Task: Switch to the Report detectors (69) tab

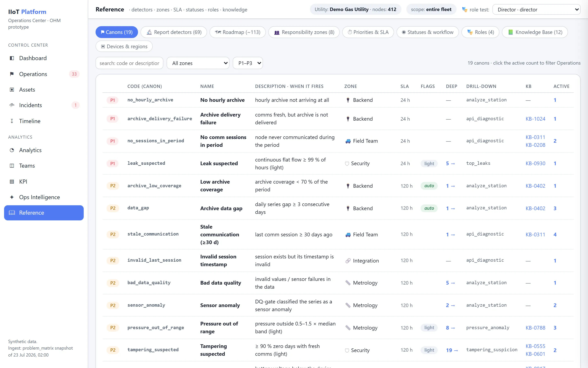Action: (x=174, y=32)
